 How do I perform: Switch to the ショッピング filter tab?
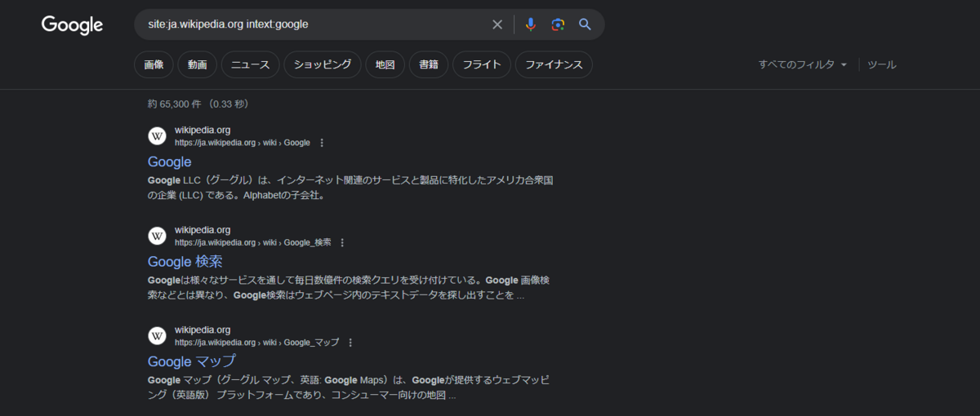[x=323, y=64]
